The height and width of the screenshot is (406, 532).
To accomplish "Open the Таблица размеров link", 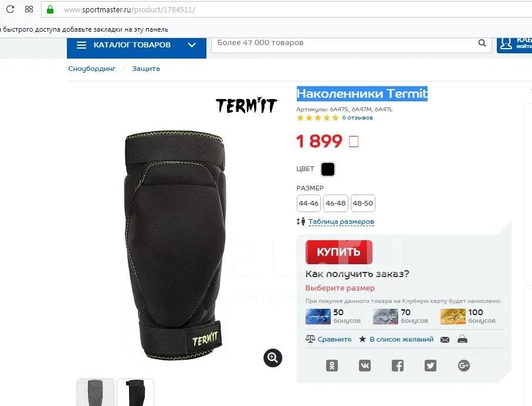I will click(341, 221).
